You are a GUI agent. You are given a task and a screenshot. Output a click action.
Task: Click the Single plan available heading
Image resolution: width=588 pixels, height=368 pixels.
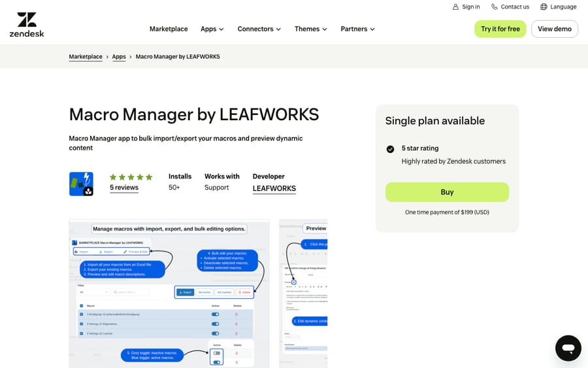pyautogui.click(x=435, y=121)
